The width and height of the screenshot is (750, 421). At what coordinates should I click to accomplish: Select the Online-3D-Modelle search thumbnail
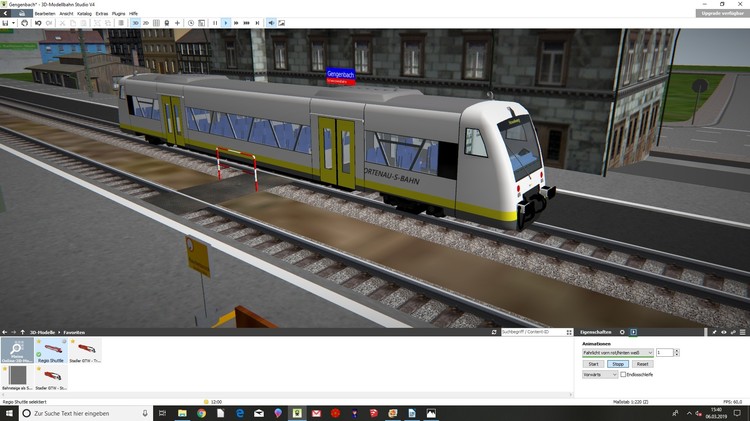pyautogui.click(x=17, y=350)
